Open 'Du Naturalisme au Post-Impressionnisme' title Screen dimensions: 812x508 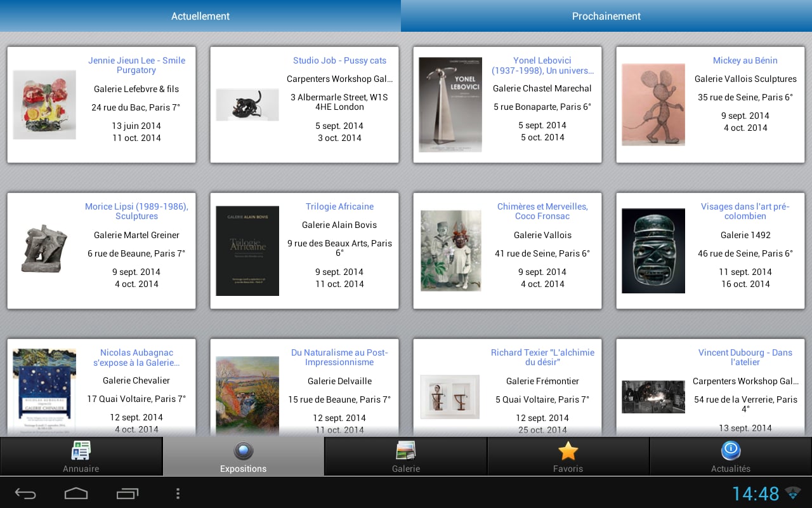pos(339,358)
